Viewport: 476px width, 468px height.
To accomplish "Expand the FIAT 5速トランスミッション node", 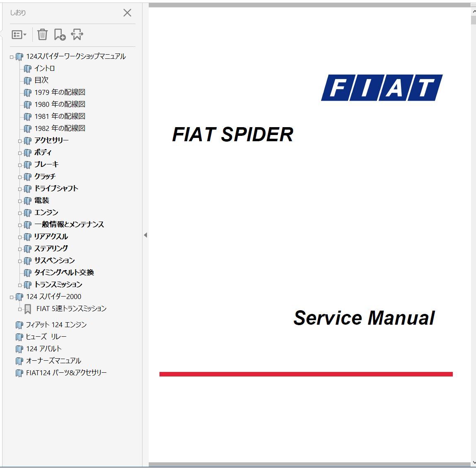I will 20,309.
